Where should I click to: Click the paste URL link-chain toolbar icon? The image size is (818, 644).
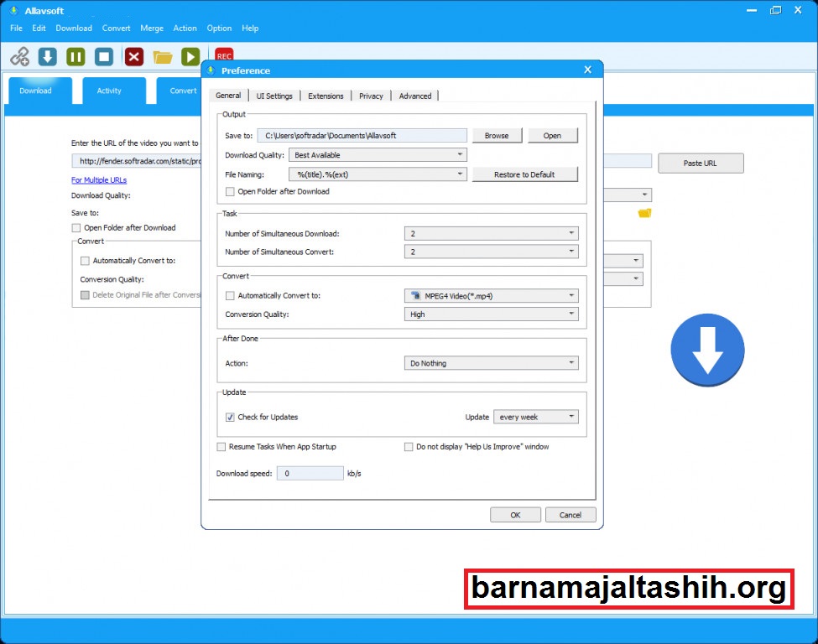(20, 56)
